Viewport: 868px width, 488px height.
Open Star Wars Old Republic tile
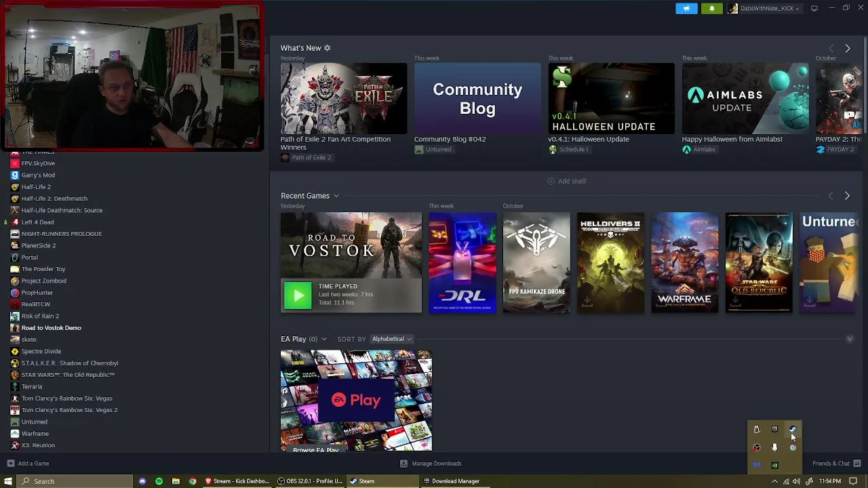coord(759,263)
